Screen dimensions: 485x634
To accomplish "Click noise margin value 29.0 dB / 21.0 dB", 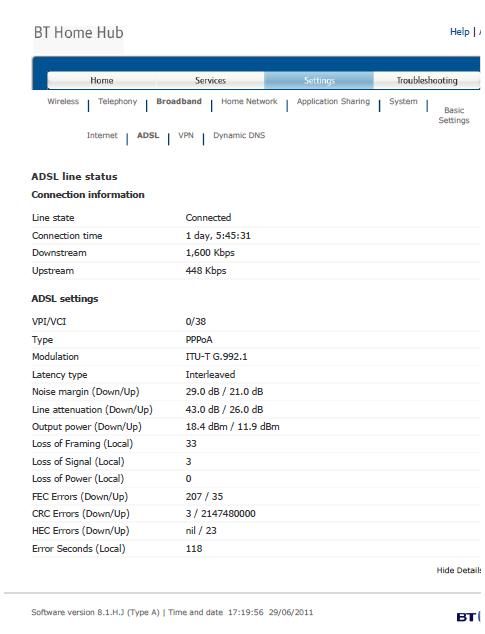I will [224, 392].
